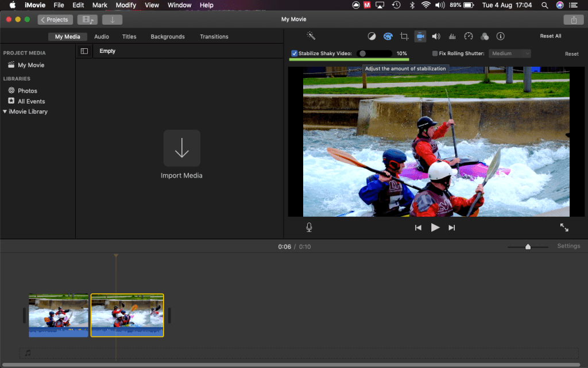Screen dimensions: 588x368
Task: Click the magic wand auto-enhance icon
Action: [x=311, y=36]
